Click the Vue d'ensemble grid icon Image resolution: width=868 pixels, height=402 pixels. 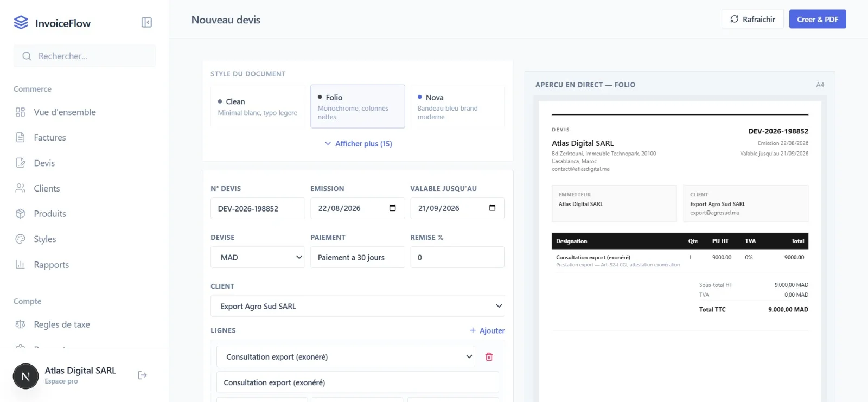pyautogui.click(x=21, y=112)
